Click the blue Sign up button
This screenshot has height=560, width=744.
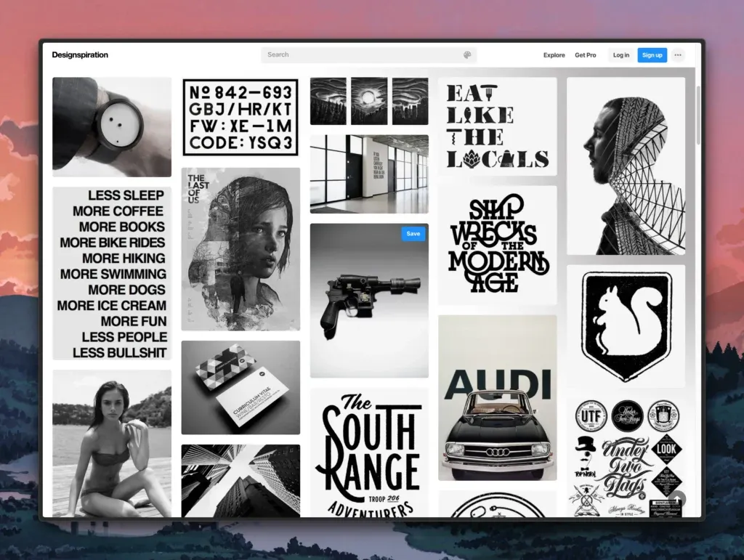(652, 55)
